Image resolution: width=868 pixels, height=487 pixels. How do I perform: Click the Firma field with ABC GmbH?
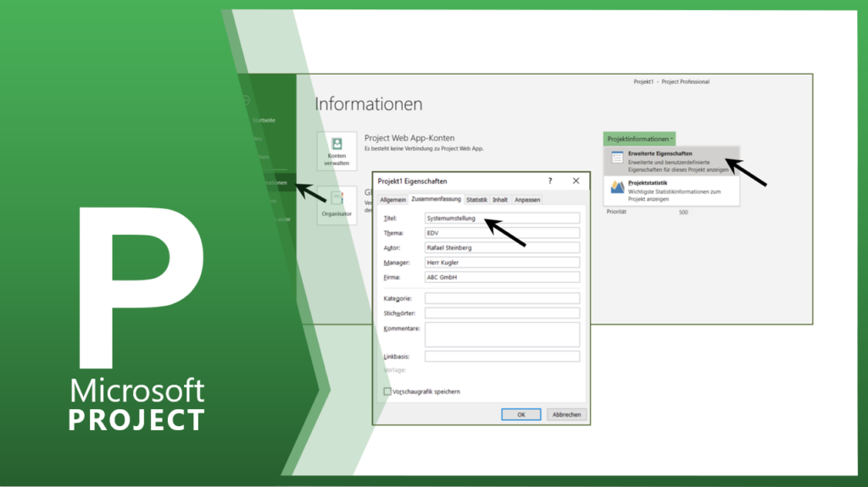click(x=502, y=277)
